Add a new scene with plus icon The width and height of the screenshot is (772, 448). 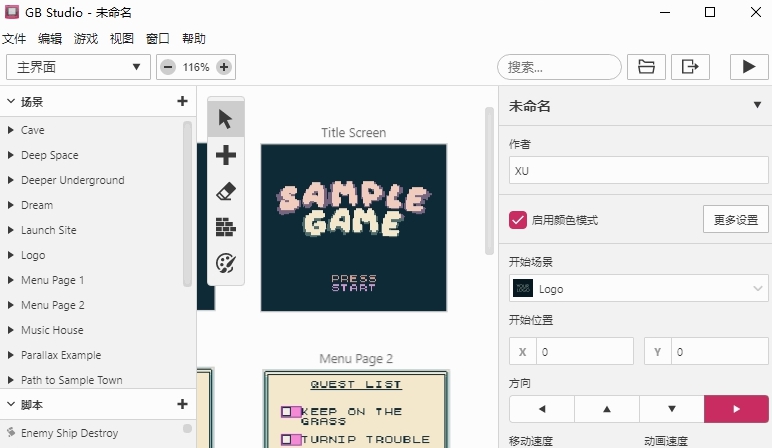pos(183,101)
